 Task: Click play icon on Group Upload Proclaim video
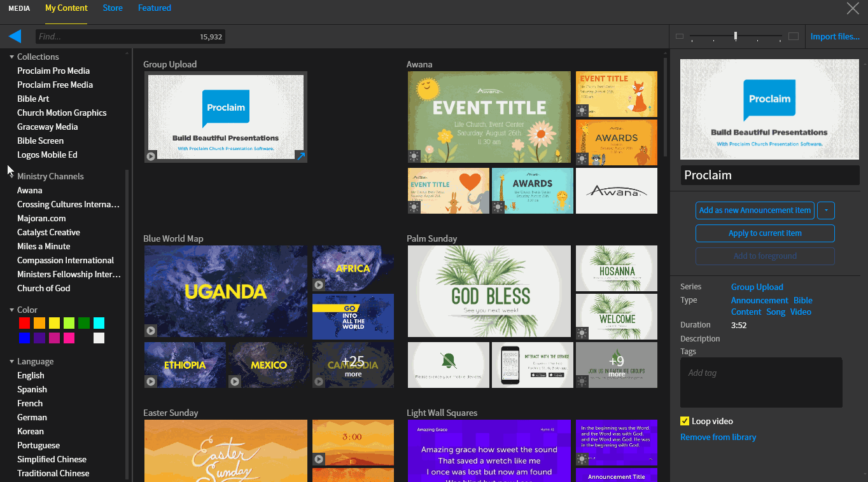[151, 156]
